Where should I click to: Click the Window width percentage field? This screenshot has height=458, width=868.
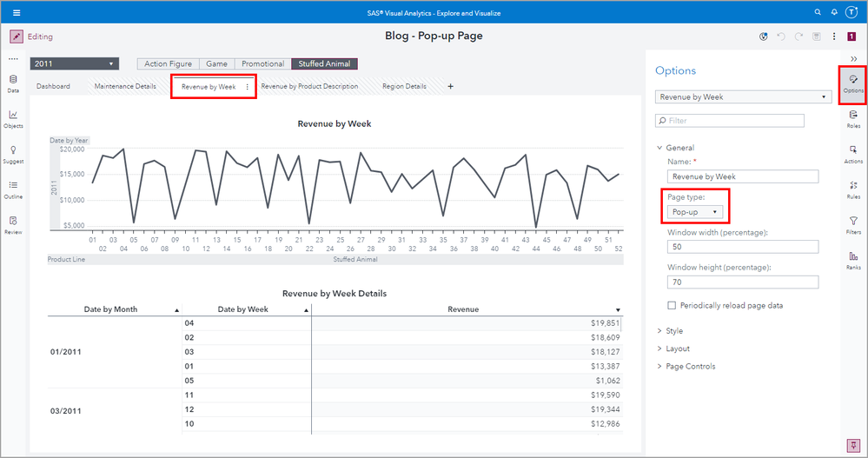pyautogui.click(x=743, y=247)
